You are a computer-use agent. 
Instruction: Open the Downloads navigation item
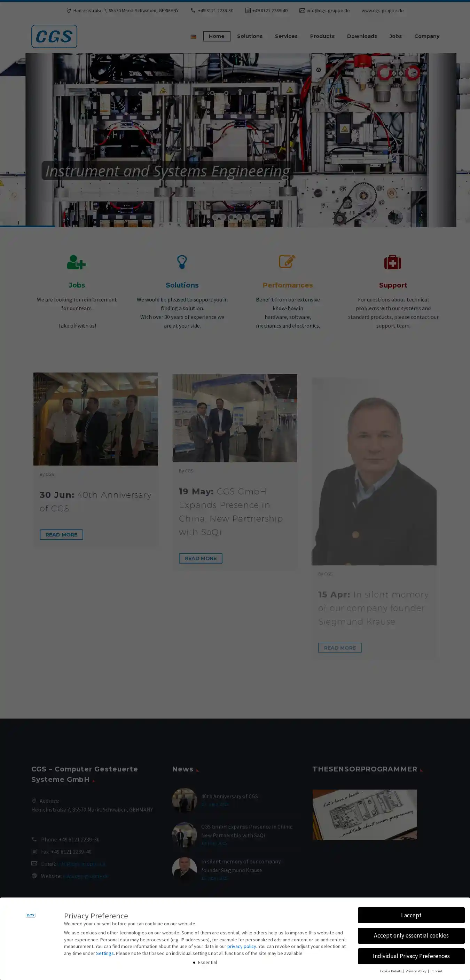click(x=362, y=36)
